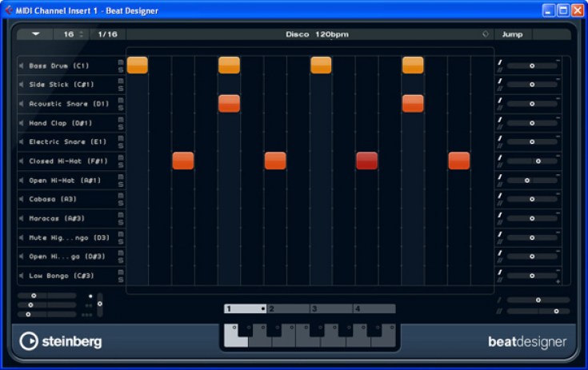The width and height of the screenshot is (588, 370).
Task: Audition the Open Hi-Hat (A#1) speaker icon
Action: coord(22,181)
